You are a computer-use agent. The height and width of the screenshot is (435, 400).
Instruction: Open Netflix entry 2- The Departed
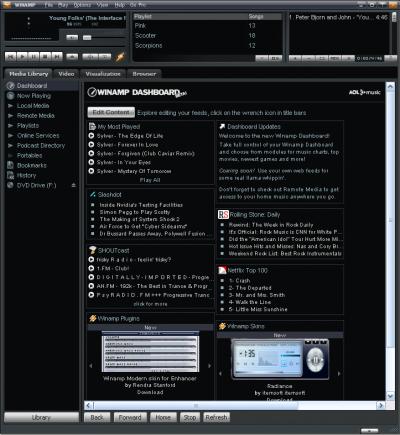point(250,288)
